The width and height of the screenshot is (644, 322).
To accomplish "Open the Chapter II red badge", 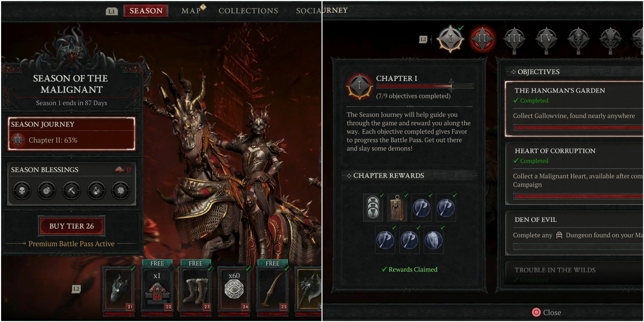I will 482,39.
